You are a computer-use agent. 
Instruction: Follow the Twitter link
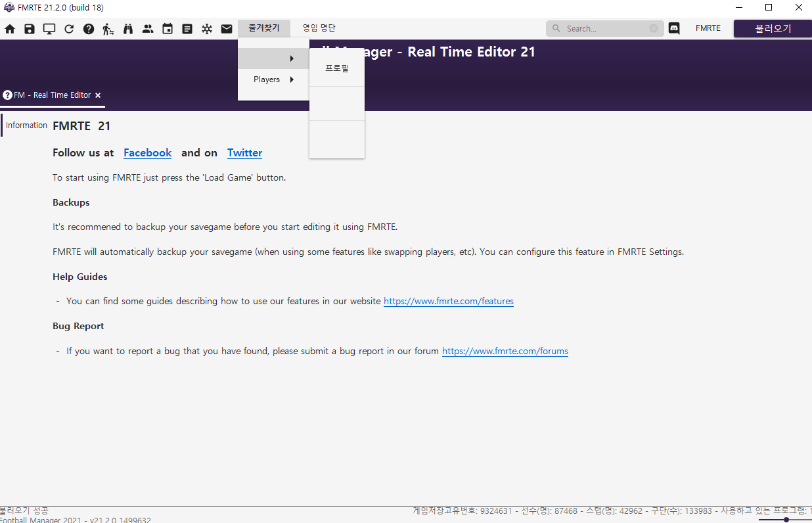244,152
